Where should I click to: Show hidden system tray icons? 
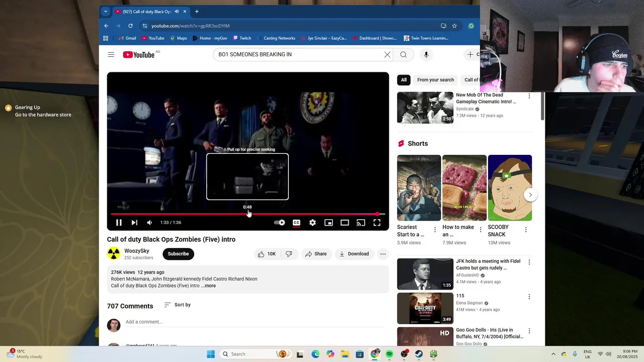(x=553, y=354)
